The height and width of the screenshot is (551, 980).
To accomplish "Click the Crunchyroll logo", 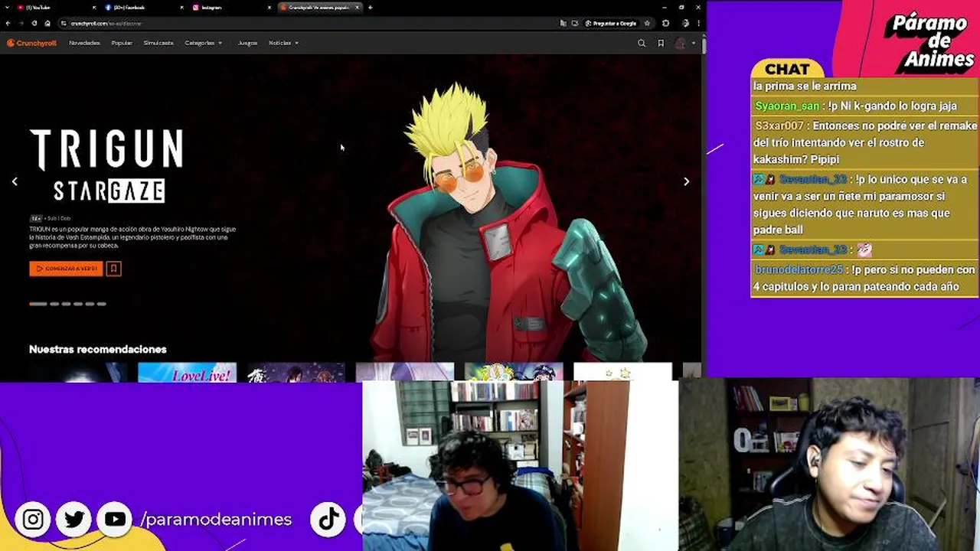I will 31,43.
